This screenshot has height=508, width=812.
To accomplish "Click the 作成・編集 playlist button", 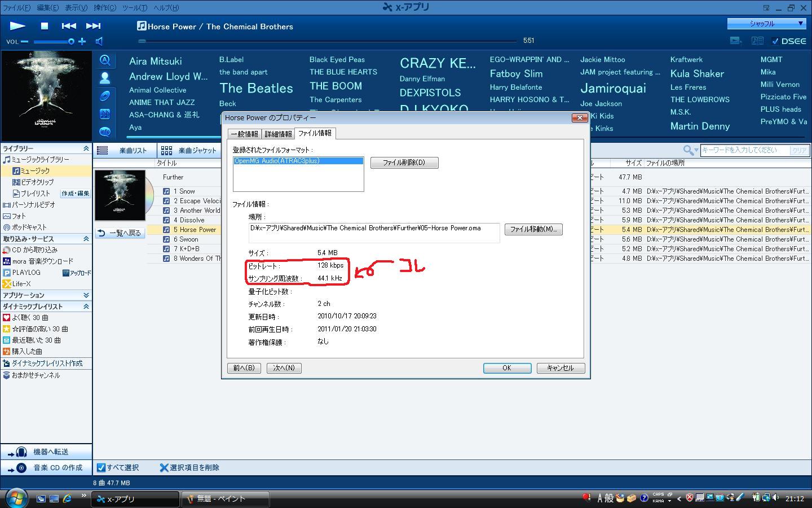I will click(76, 194).
